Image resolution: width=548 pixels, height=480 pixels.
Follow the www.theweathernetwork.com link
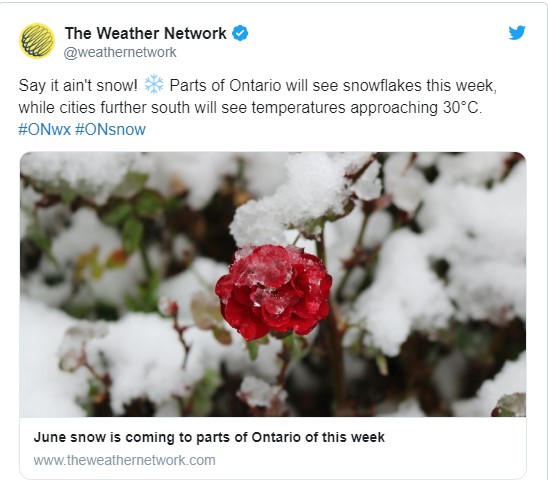[124, 460]
